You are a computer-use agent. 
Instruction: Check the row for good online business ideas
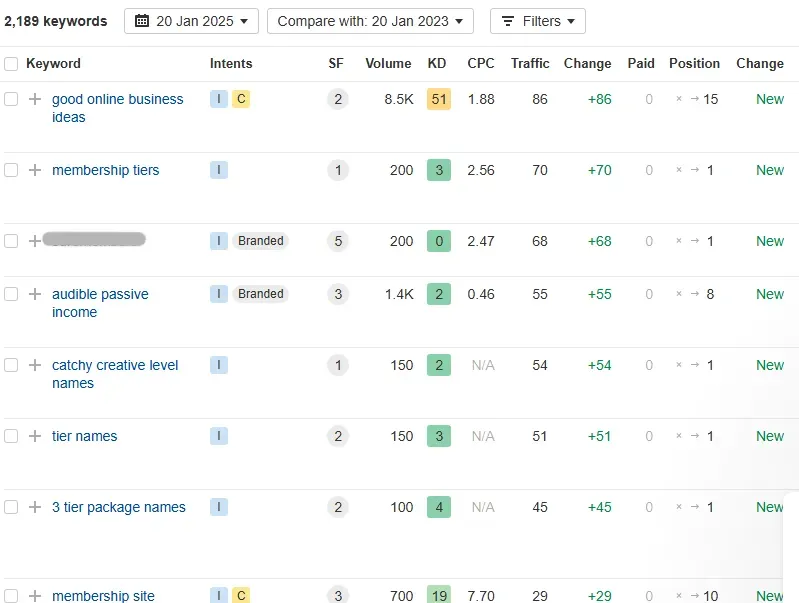(x=11, y=99)
